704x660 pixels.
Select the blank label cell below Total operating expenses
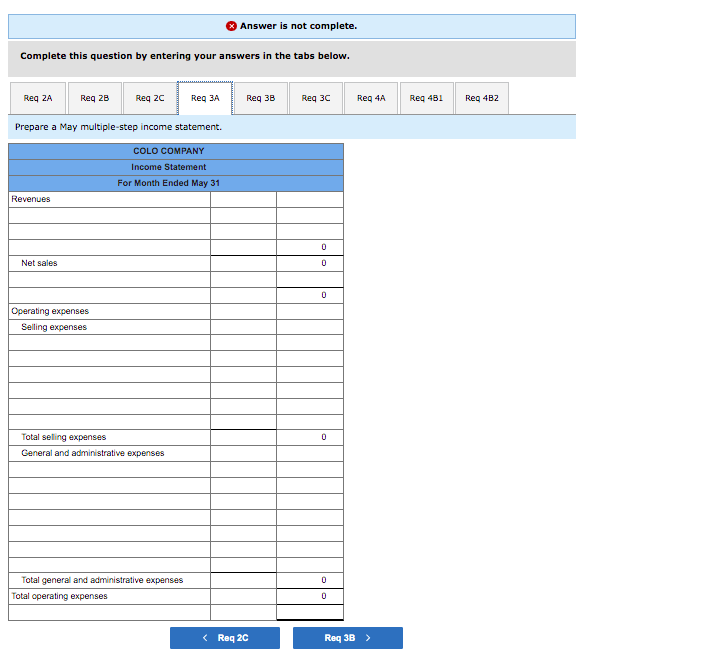(x=110, y=612)
